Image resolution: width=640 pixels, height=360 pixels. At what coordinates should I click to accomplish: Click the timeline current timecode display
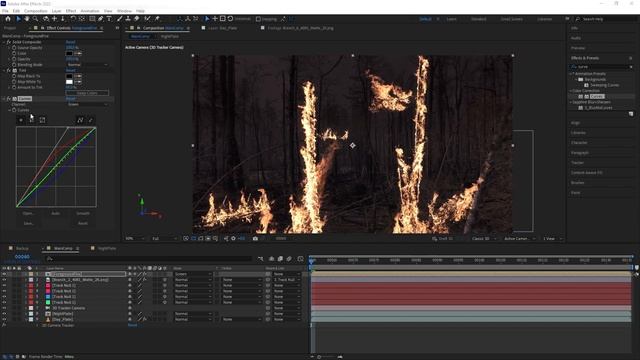22,257
